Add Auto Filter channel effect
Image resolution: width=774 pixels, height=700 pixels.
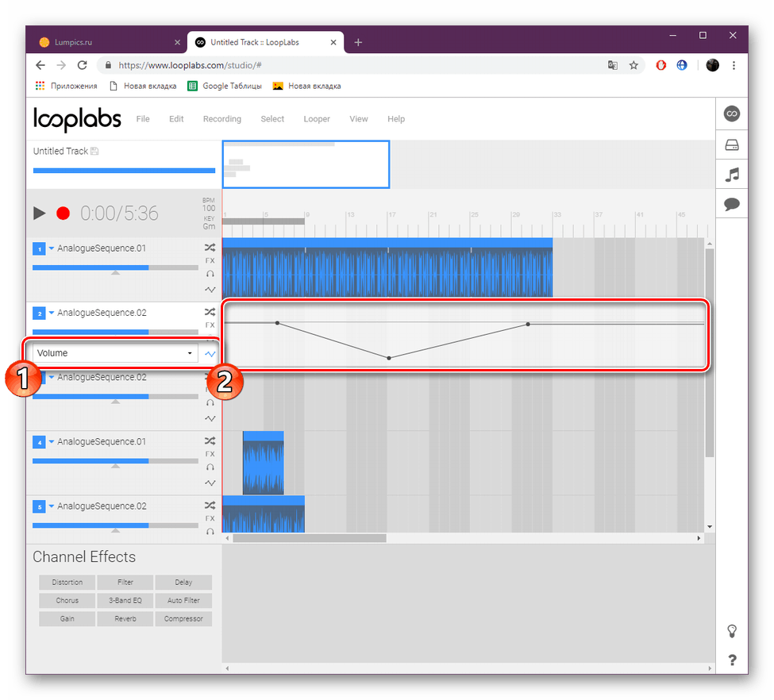(x=183, y=601)
